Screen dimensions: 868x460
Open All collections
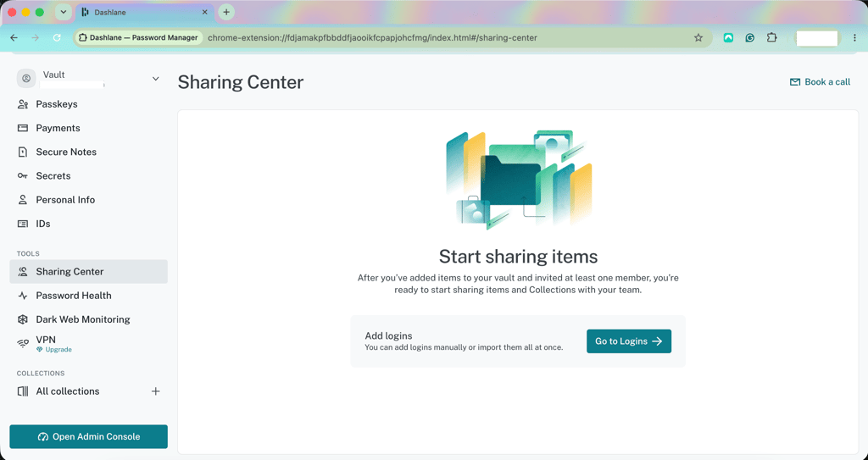click(x=68, y=391)
